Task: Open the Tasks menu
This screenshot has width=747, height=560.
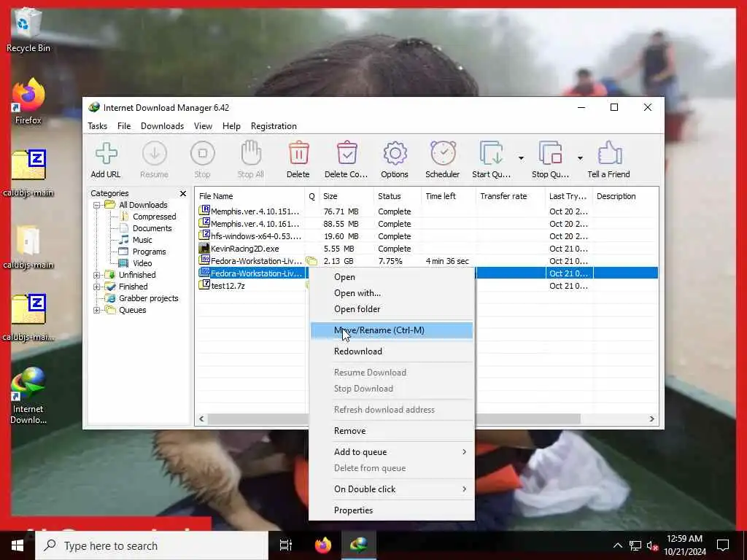Action: (97, 126)
